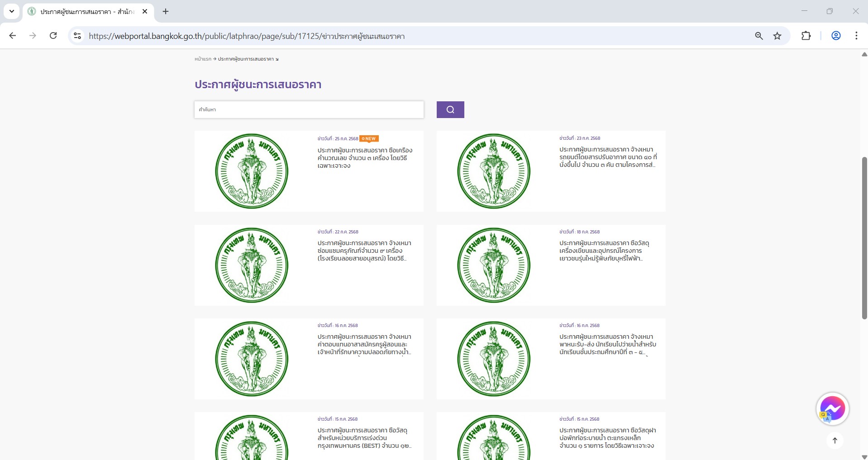Open 16 ก.ค. 2568 volunteer teacher compensation announcement
The width and height of the screenshot is (868, 460).
tap(364, 344)
